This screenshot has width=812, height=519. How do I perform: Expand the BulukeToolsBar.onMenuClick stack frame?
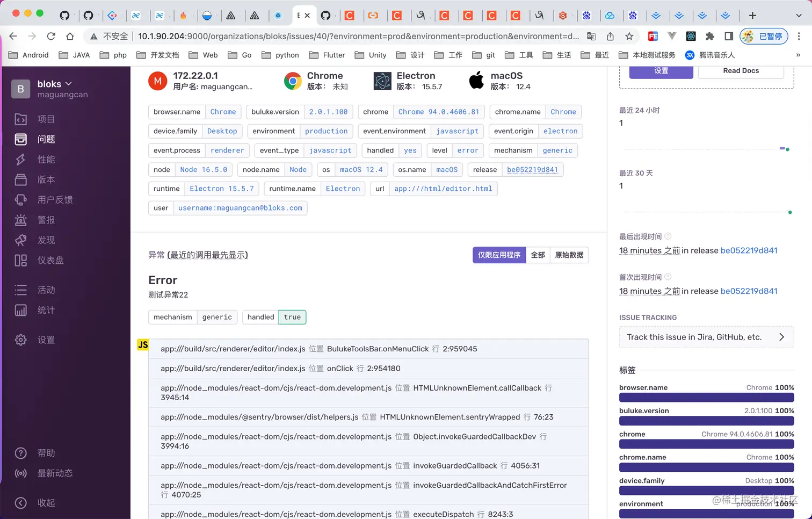[x=368, y=349]
